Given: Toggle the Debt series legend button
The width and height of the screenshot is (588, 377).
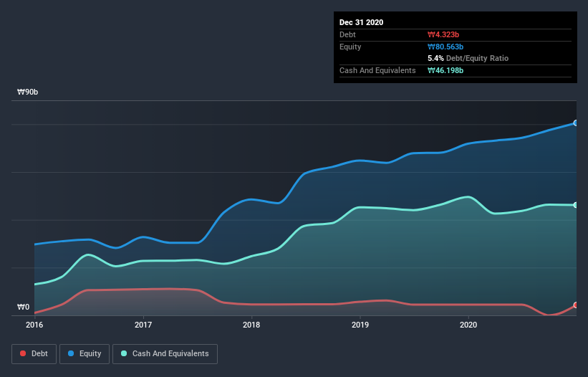Looking at the screenshot, I should [x=34, y=354].
